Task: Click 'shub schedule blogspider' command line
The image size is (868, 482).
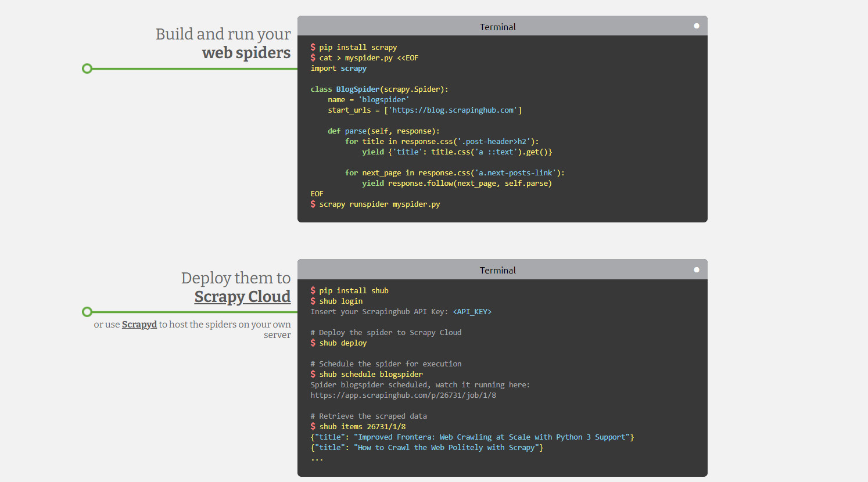Action: (371, 375)
